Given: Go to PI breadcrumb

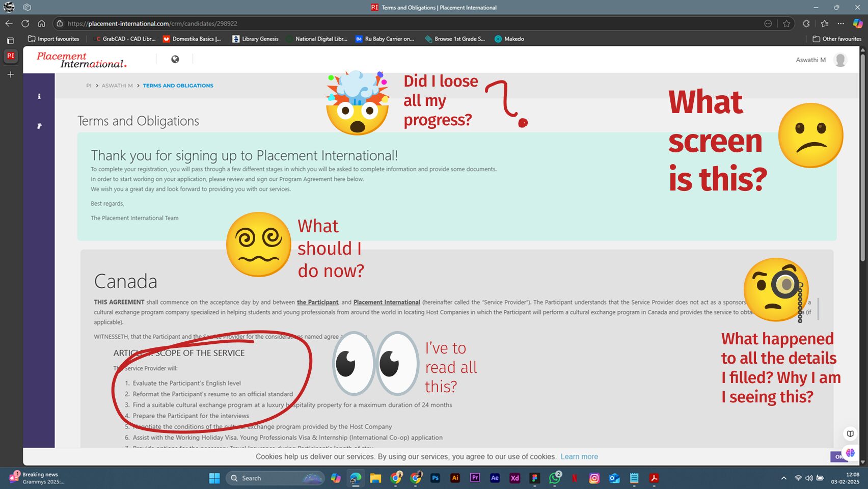Looking at the screenshot, I should coord(89,86).
